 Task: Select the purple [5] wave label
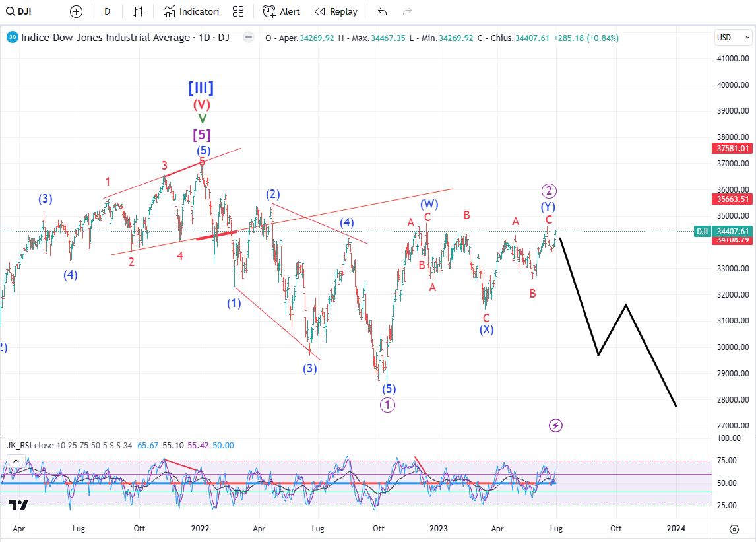click(x=202, y=135)
